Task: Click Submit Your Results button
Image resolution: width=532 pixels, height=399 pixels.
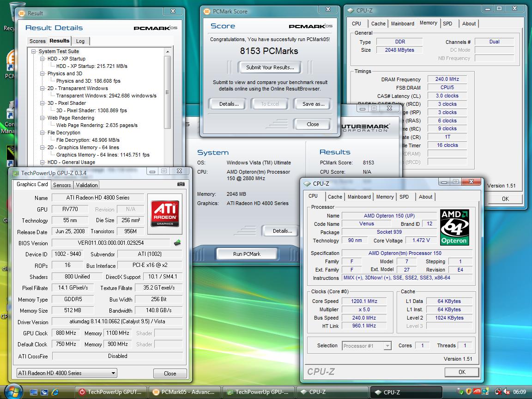Action: pyautogui.click(x=270, y=67)
